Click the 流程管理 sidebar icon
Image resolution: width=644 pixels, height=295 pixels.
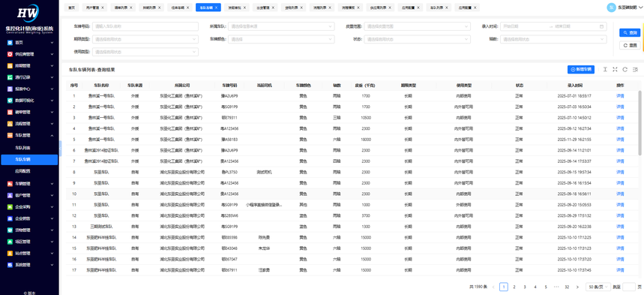[10, 123]
